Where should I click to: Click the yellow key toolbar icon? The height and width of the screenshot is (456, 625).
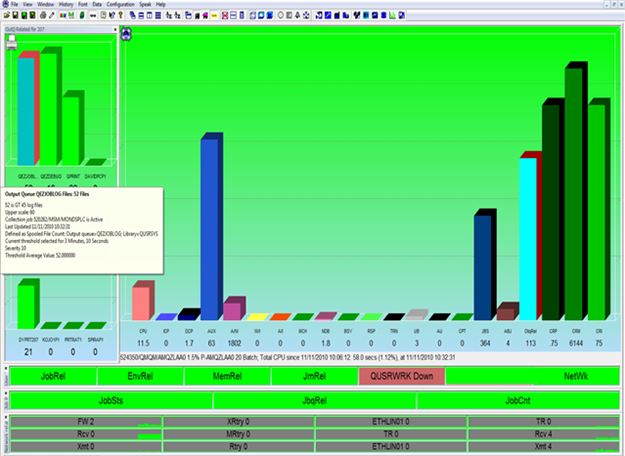tap(120, 17)
